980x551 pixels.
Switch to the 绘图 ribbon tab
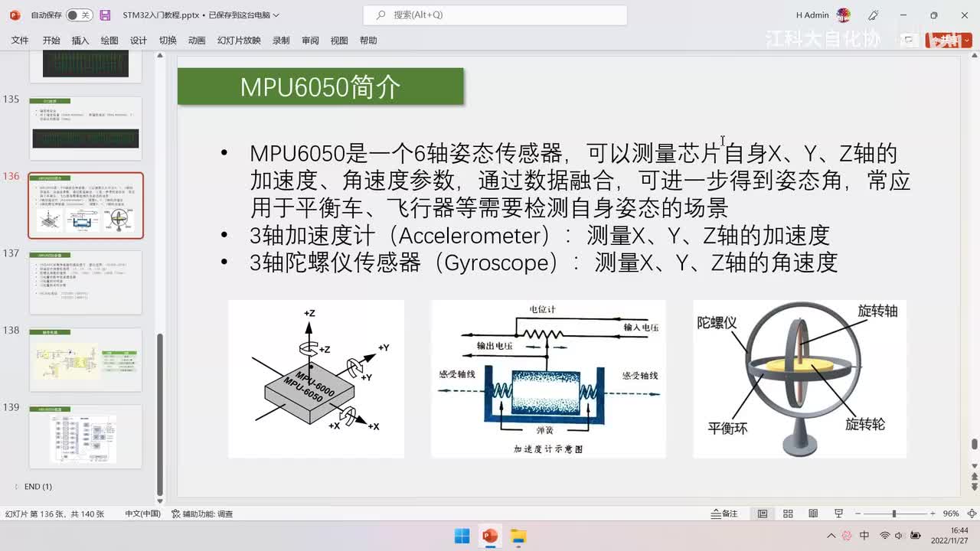[109, 41]
